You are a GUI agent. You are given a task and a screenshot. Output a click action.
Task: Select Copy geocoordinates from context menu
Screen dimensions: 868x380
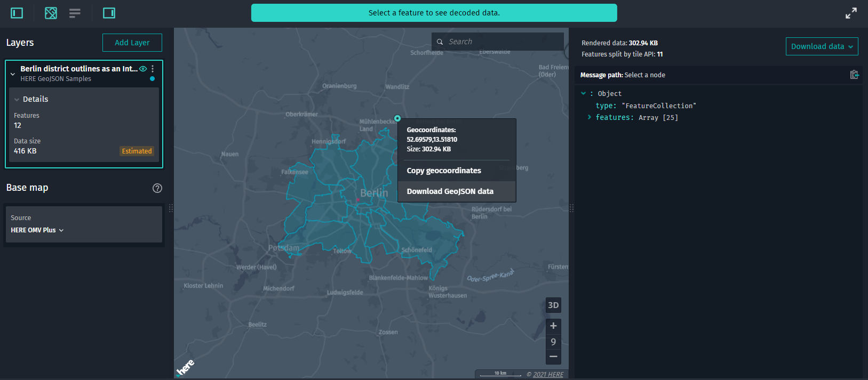tap(444, 171)
